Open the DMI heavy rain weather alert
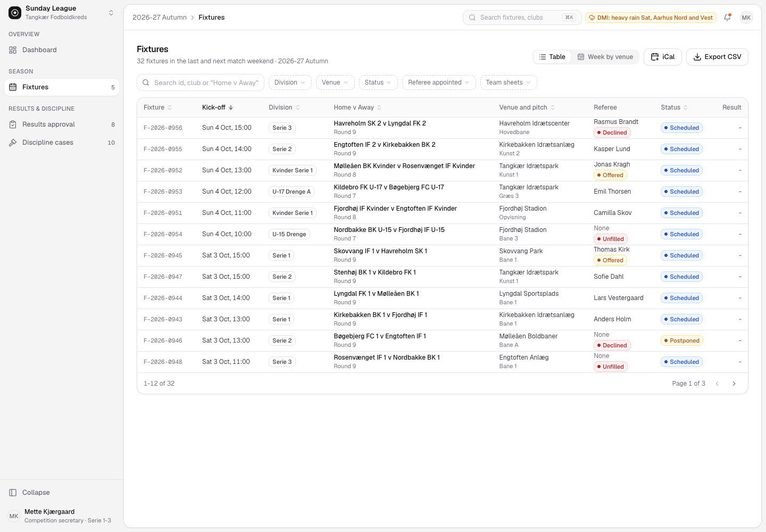 pos(651,18)
